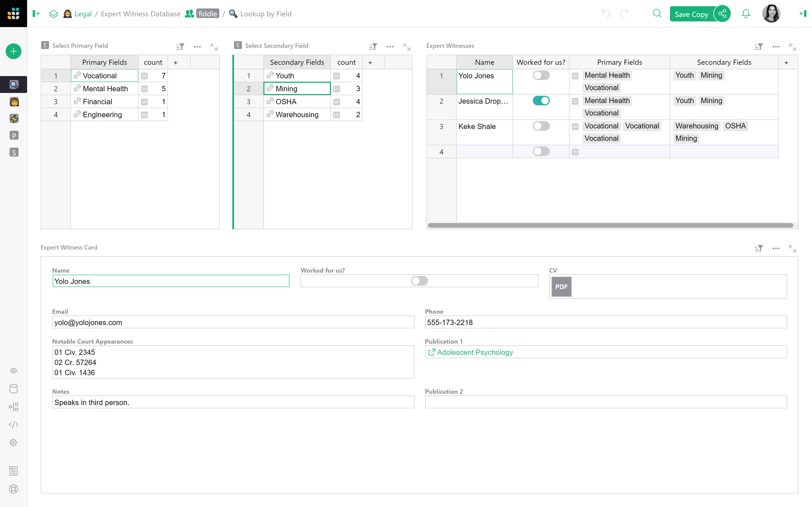Click the share icon next to Save Copy
Screen dimensions: 812x507
tap(722, 14)
